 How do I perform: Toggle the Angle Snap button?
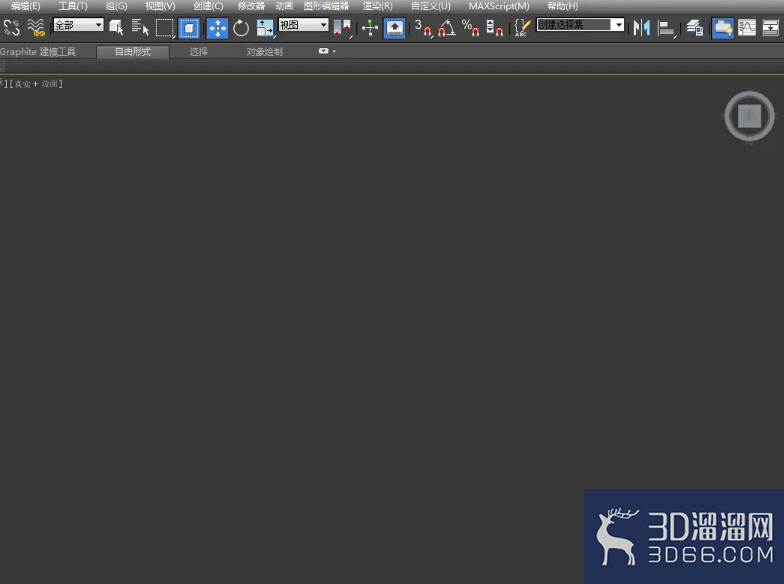[447, 28]
